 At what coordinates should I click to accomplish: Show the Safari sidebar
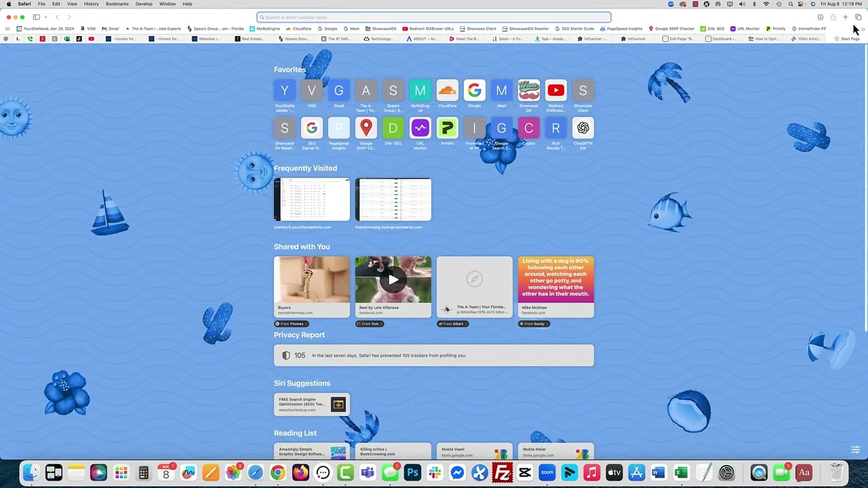click(36, 17)
